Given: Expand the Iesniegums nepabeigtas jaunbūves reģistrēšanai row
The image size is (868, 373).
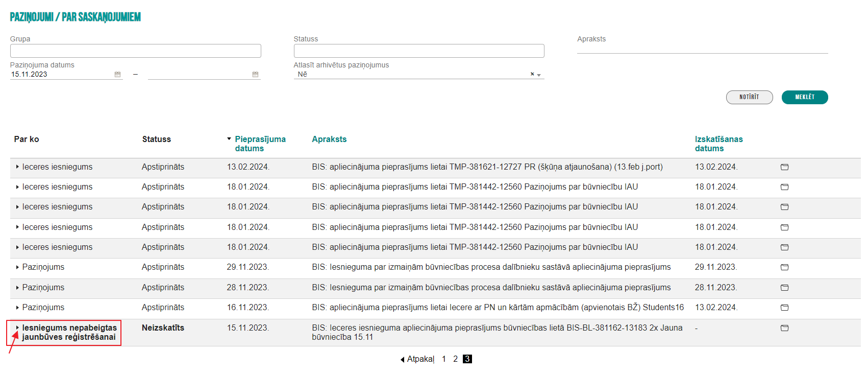Looking at the screenshot, I should point(17,328).
